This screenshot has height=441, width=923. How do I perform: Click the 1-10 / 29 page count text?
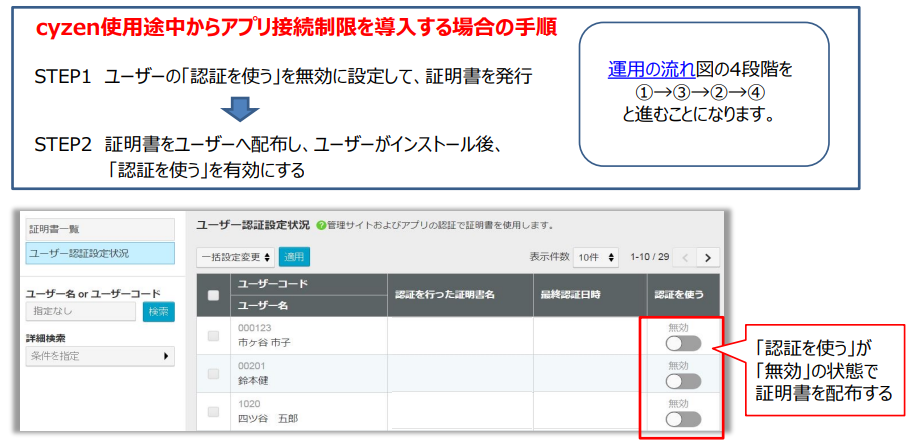[x=649, y=257]
